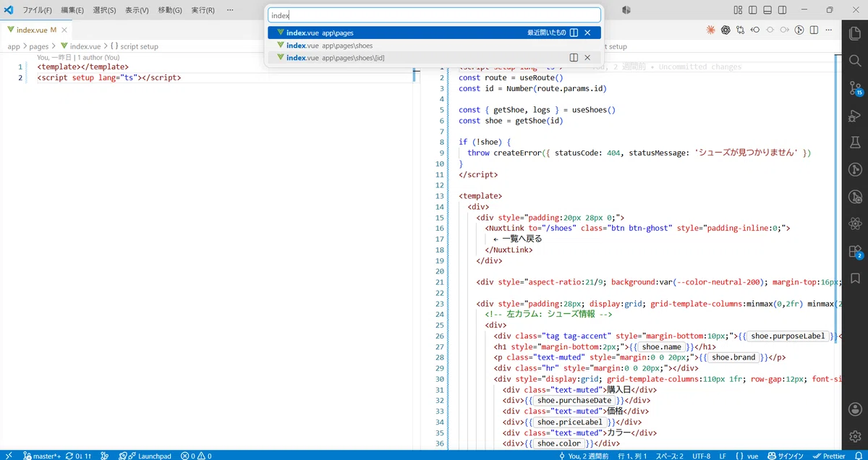Image resolution: width=868 pixels, height=460 pixels.
Task: Select index.vue app\pages in quick open
Action: click(434, 33)
